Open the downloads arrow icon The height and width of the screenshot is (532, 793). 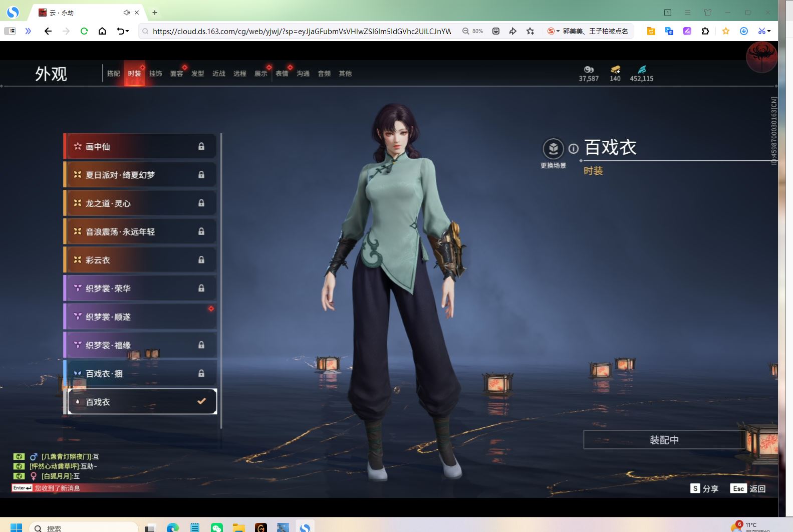click(744, 31)
